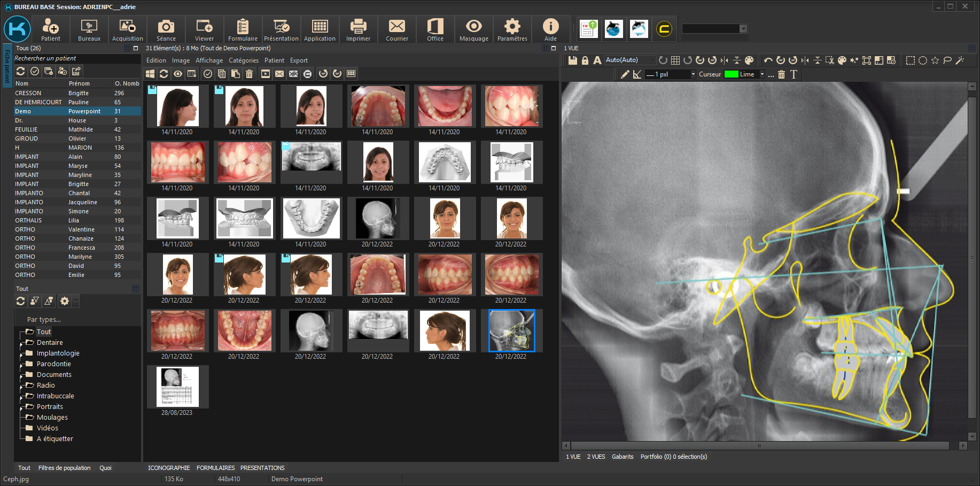Click the save disk icon in viewer toolbar

click(x=572, y=60)
